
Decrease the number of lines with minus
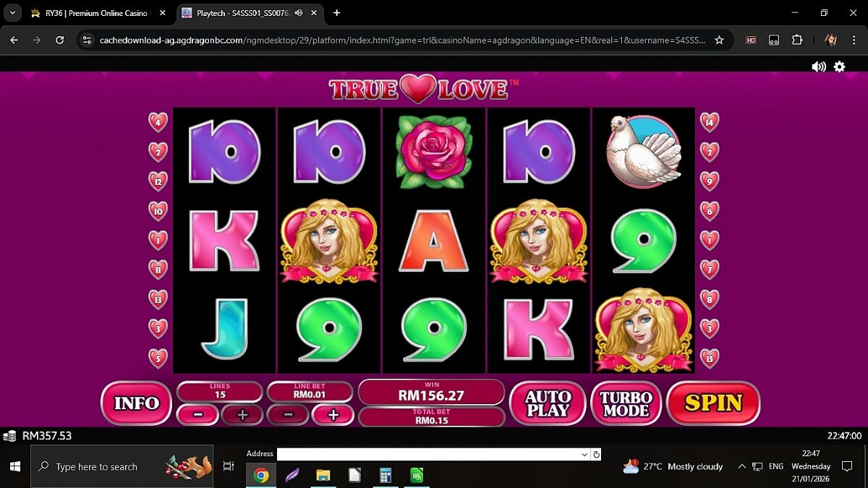[197, 415]
